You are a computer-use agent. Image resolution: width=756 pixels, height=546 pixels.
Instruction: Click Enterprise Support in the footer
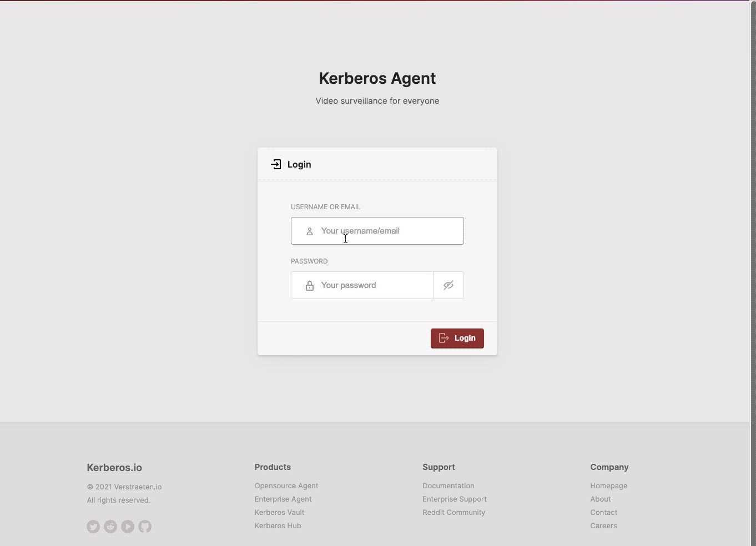coord(454,499)
